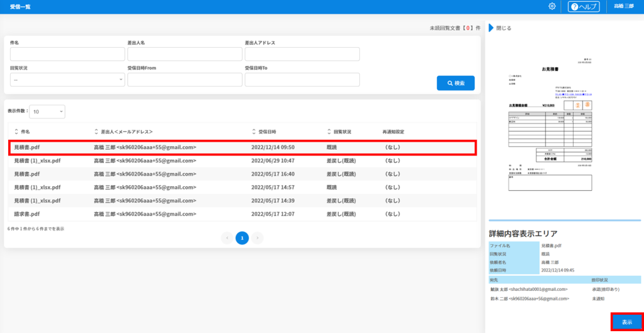The image size is (644, 333).
Task: Click the user name 高橋 三郎 in header
Action: (623, 6)
